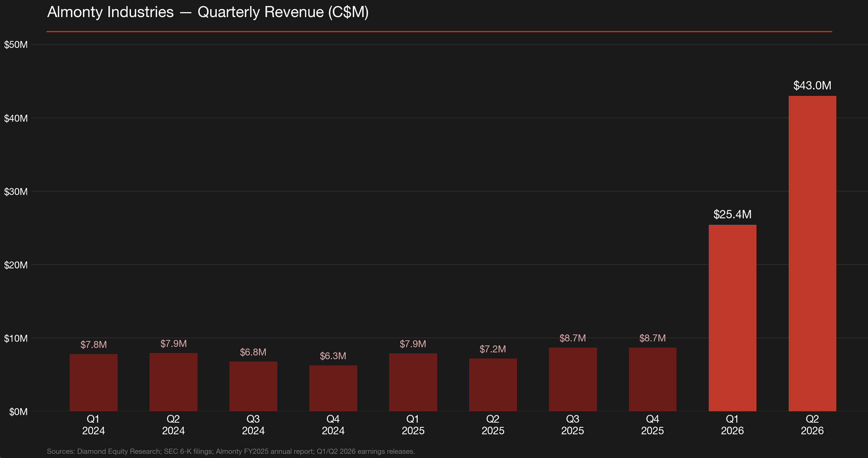Select the tallest bar for Q2 2026
868x458 pixels.
tap(812, 254)
